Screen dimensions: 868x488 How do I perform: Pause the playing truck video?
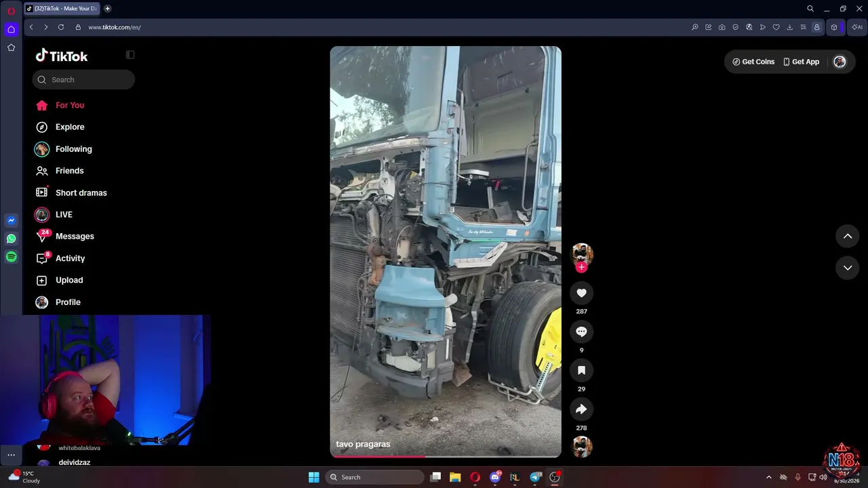(x=446, y=251)
